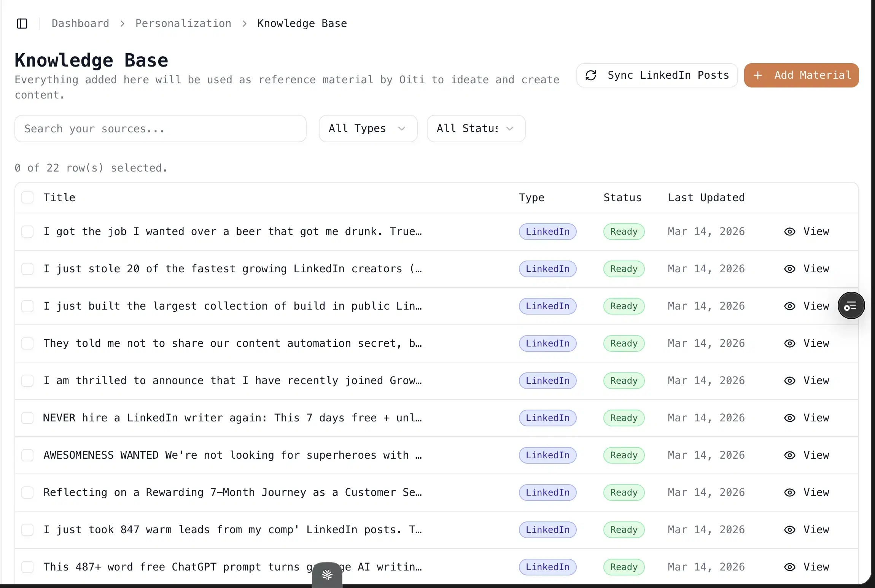
Task: Click eye icon for '487+ word' row
Action: (790, 567)
